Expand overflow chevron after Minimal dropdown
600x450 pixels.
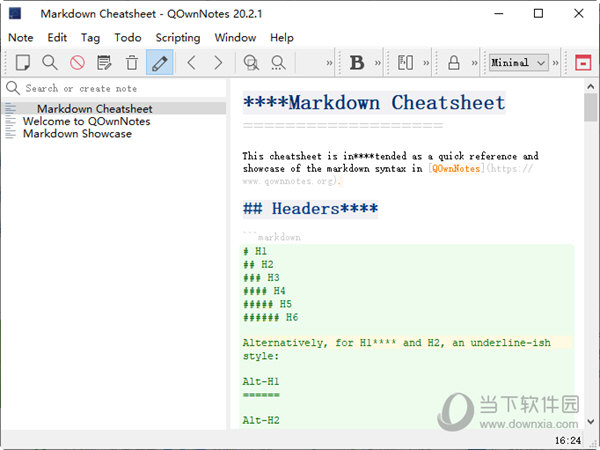[x=556, y=63]
